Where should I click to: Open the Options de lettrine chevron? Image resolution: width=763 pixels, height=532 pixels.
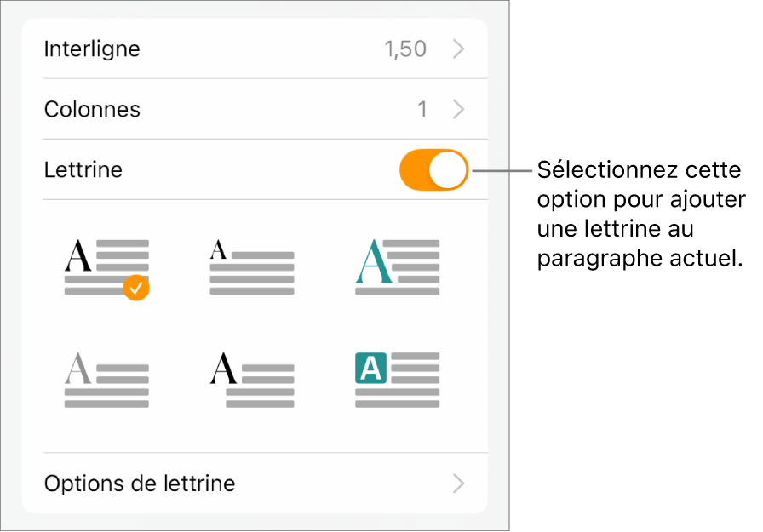click(459, 484)
